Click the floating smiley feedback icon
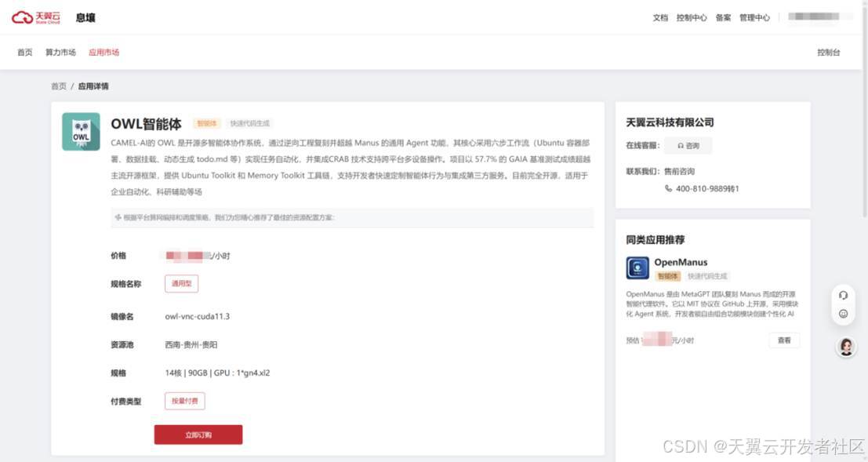Viewport: 868px width, 462px height. point(844,314)
